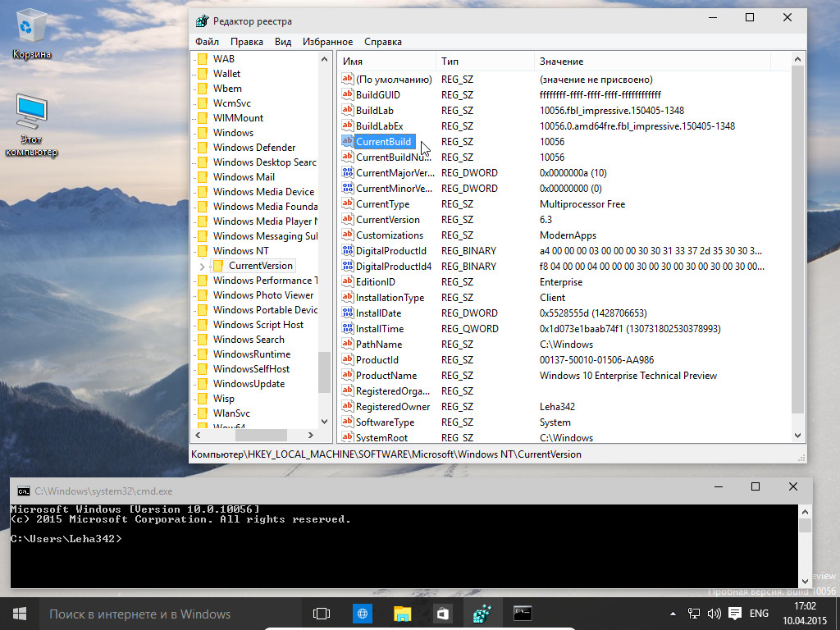Click the BuildLab string value icon
This screenshot has height=630, width=840.
[348, 111]
